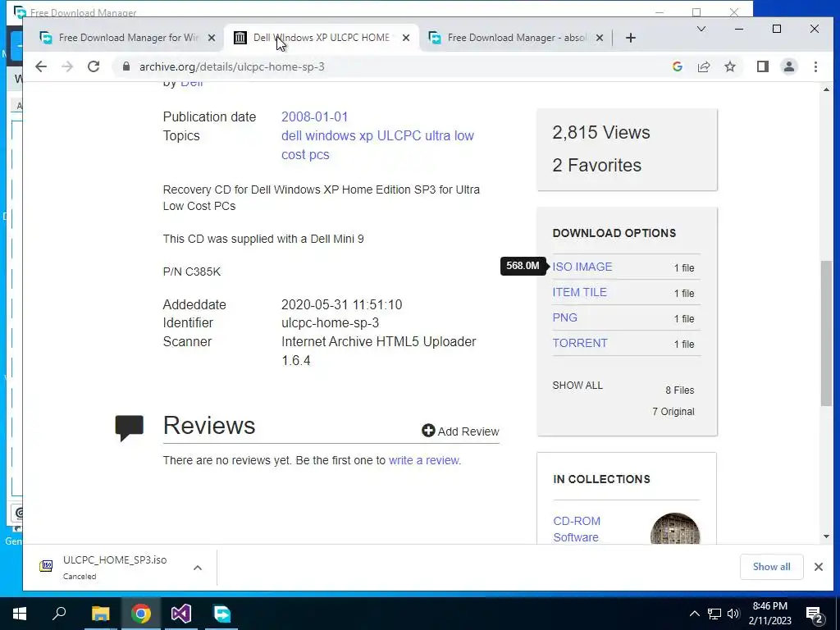Open the network status tray icon

[714, 614]
